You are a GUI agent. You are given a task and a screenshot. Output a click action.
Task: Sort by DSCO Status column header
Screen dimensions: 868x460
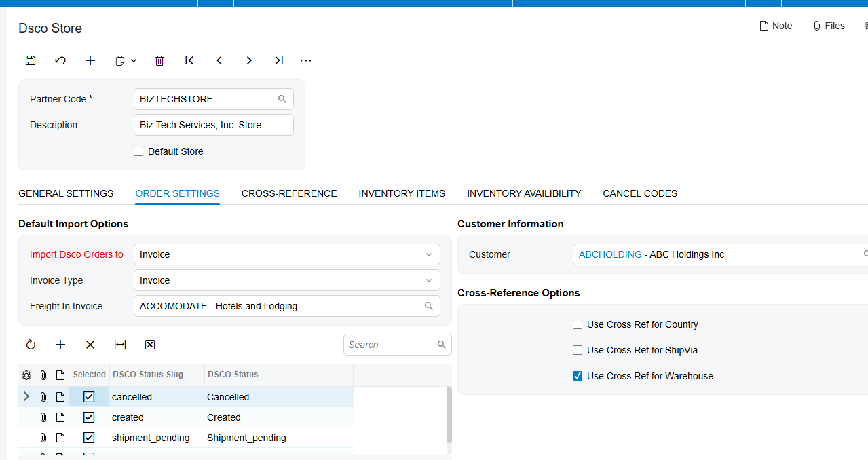point(278,375)
